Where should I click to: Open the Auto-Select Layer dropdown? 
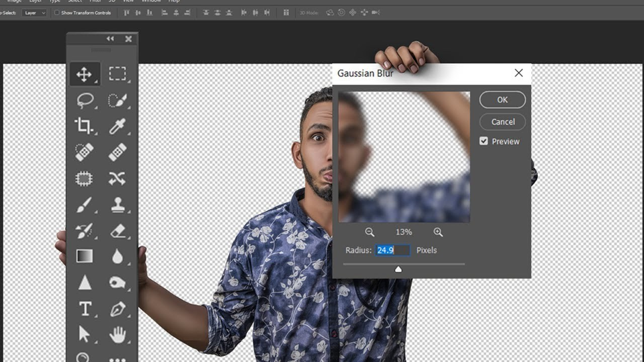tap(34, 13)
